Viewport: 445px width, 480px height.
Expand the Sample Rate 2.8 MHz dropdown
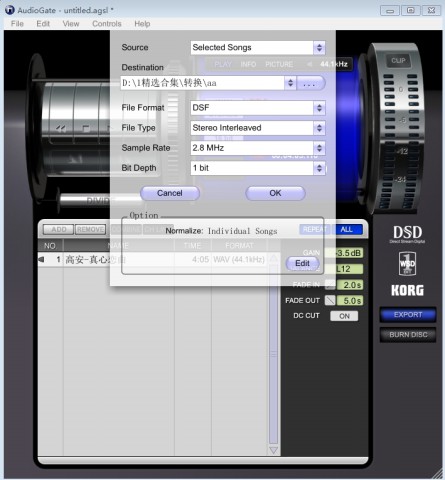[x=319, y=148]
